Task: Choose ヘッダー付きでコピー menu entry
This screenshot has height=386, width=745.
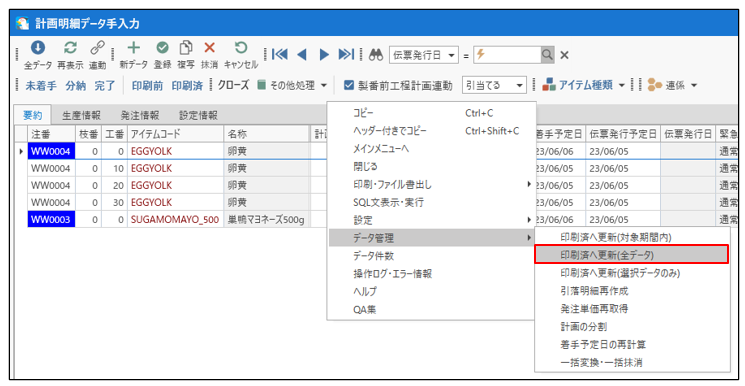Action: pos(432,131)
